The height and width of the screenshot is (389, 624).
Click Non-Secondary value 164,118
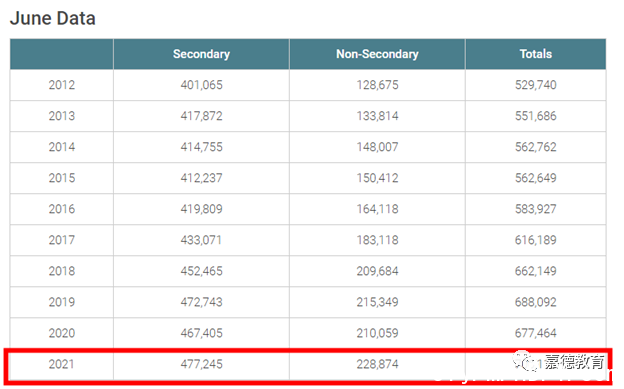[377, 209]
